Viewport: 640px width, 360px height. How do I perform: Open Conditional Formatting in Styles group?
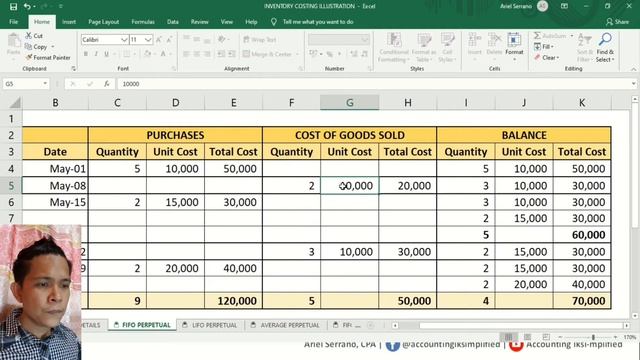394,48
